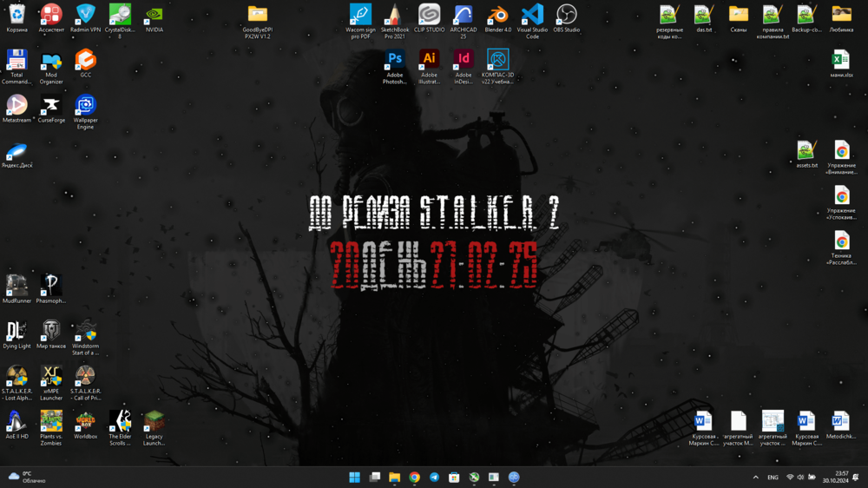The image size is (868, 488).
Task: Launch Worldbox game
Action: [85, 425]
